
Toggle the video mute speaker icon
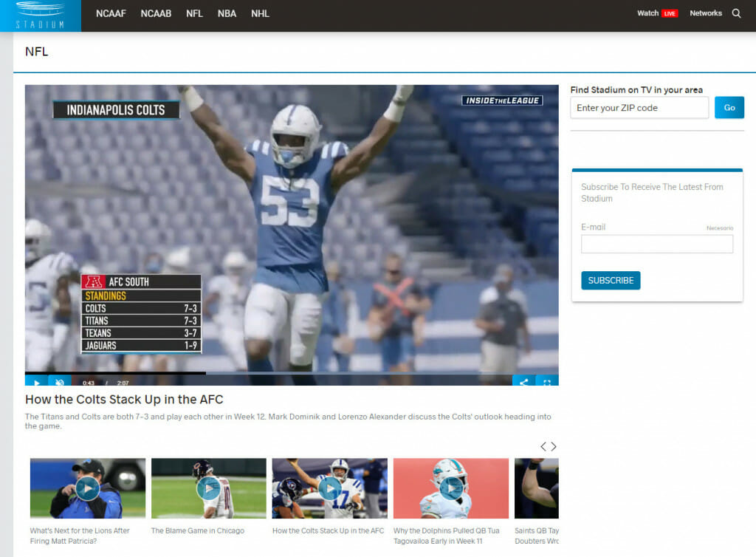60,381
